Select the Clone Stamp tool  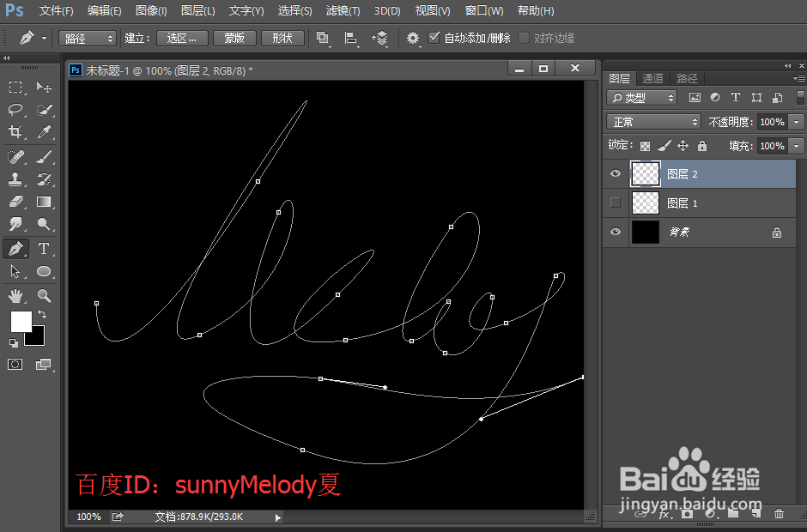(15, 179)
